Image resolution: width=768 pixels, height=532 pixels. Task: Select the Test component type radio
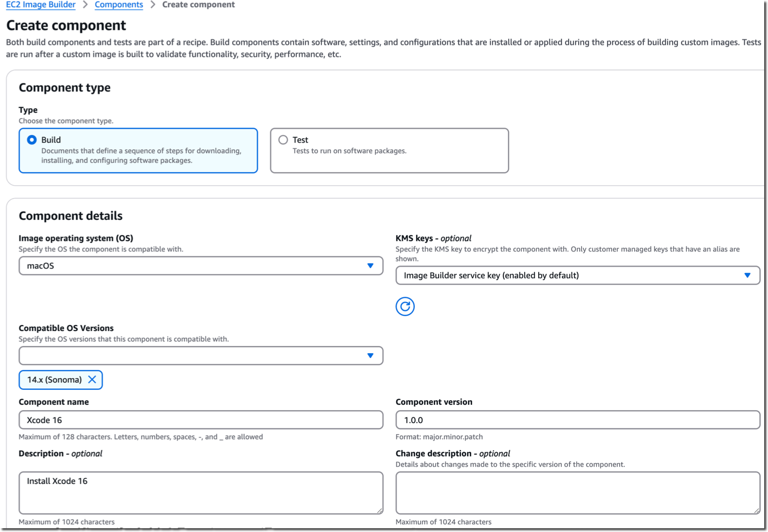coord(283,140)
